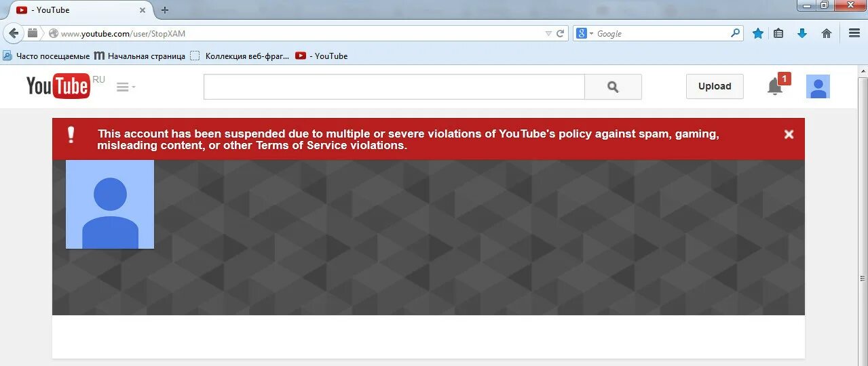The height and width of the screenshot is (366, 868).
Task: Open the Коллекция веб-фраг... bookmark
Action: 240,56
